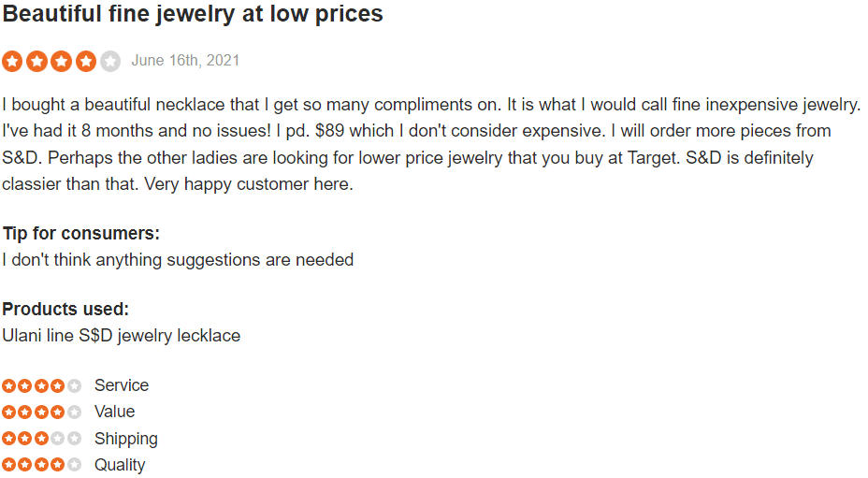Viewport: 868px width, 478px height.
Task: Click the gray fifth star in Quality rating
Action: (x=74, y=465)
